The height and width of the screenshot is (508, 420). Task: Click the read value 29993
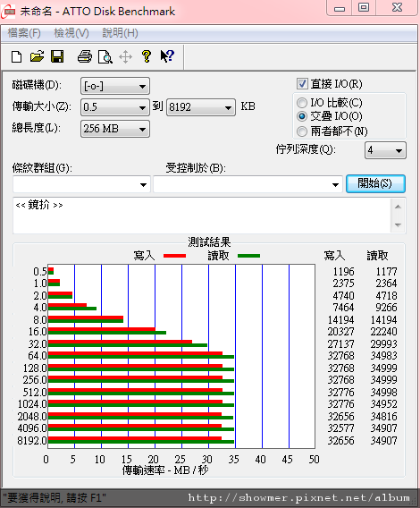(x=383, y=343)
